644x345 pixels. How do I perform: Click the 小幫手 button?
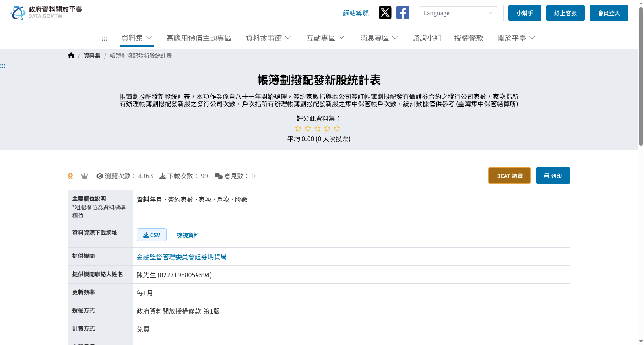(525, 13)
